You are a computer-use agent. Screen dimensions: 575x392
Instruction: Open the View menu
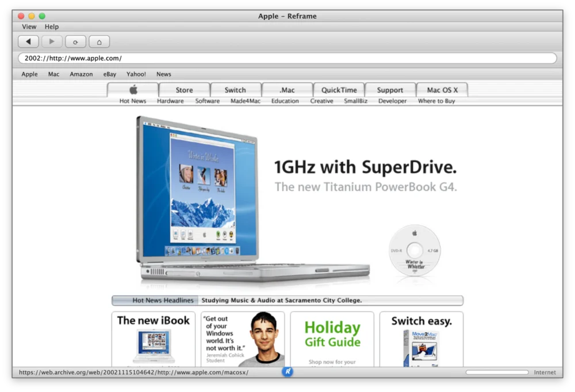point(29,27)
